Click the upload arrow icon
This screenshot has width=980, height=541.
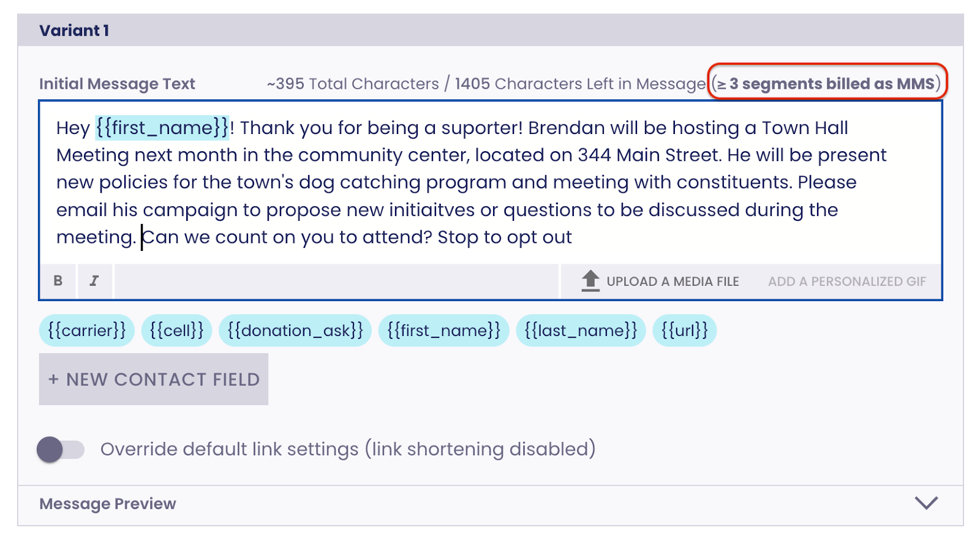pyautogui.click(x=590, y=281)
